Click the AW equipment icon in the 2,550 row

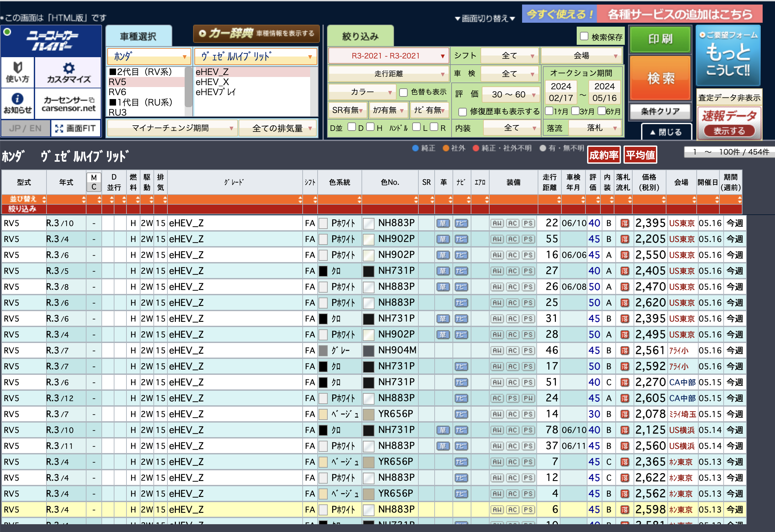pyautogui.click(x=497, y=255)
